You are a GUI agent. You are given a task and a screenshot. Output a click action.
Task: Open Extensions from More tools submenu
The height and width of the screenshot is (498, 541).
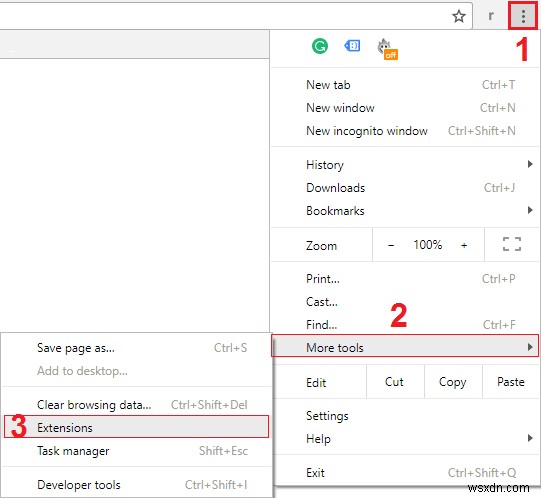pos(137,427)
